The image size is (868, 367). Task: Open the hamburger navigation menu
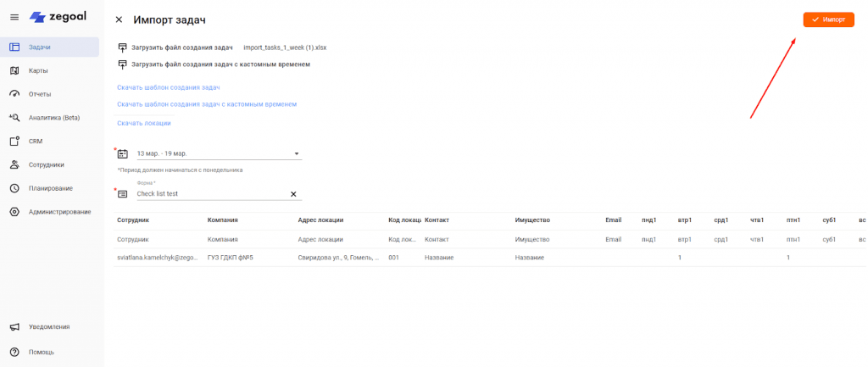(x=14, y=18)
